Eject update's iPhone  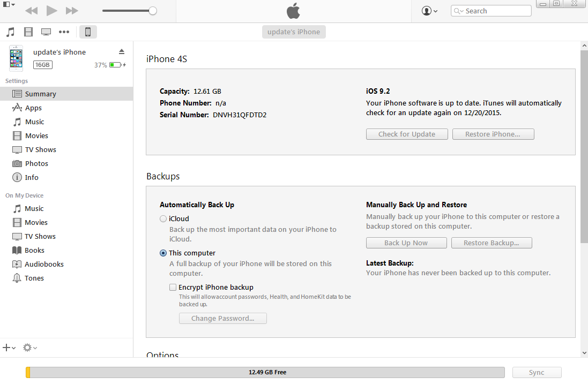tap(122, 52)
